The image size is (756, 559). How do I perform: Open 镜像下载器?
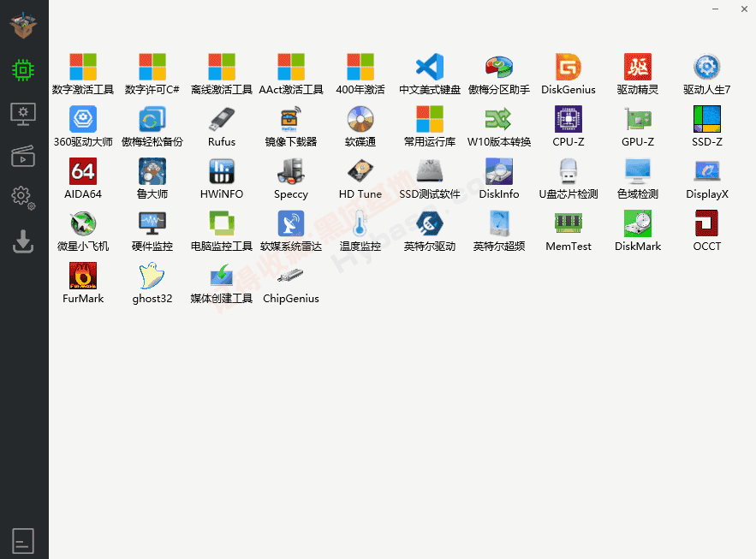(291, 126)
